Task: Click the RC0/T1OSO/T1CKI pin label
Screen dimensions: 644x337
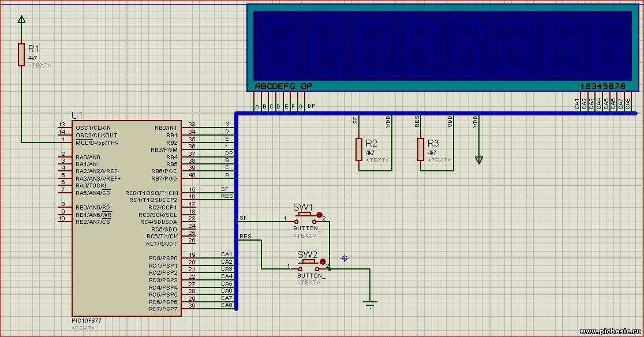Action: point(152,193)
